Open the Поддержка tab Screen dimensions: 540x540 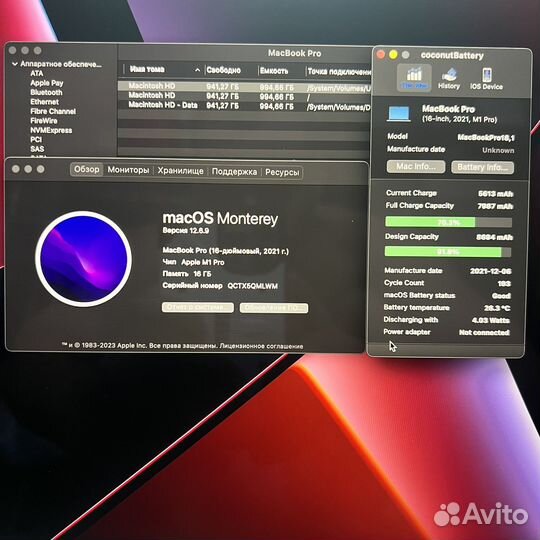tap(234, 172)
